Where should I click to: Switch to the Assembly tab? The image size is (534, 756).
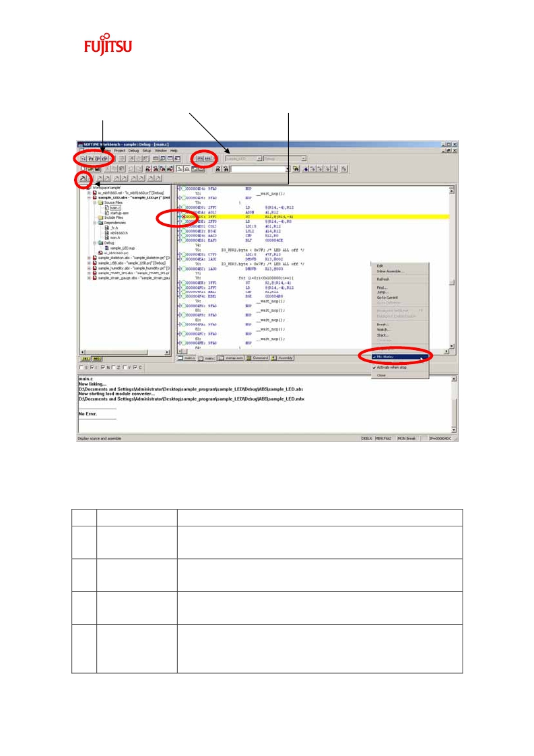pos(283,358)
